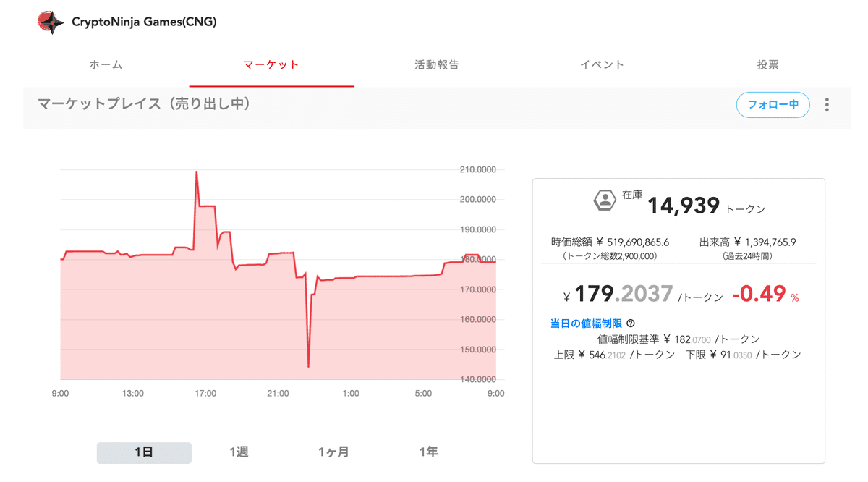Screen dimensions: 868x482
Task: Click the CryptoNinja Games(CNG) title
Action: tap(144, 22)
